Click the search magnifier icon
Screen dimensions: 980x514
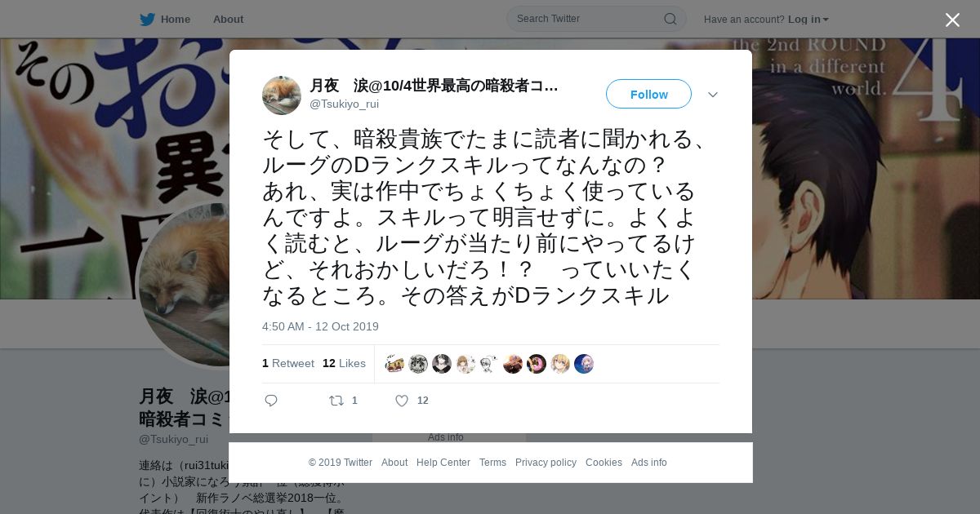[x=670, y=19]
